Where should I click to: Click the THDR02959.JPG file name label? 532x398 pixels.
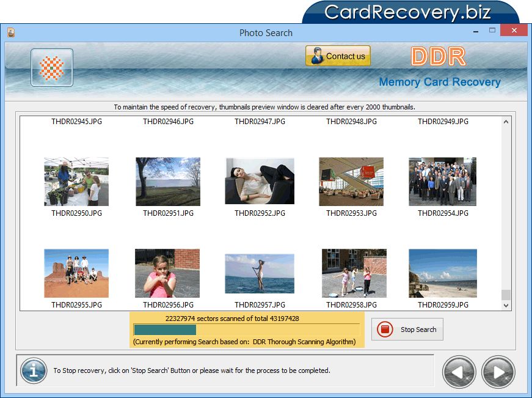pos(443,305)
